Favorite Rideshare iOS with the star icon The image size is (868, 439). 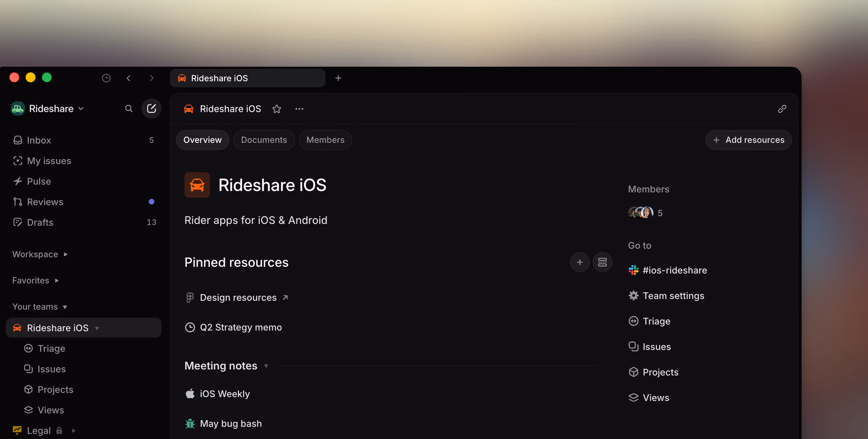pyautogui.click(x=277, y=109)
